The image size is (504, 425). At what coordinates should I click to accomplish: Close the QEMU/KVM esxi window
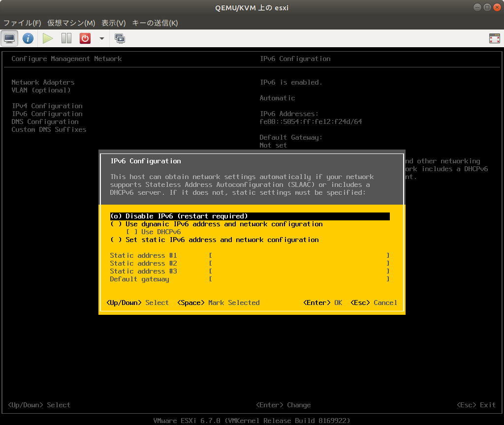[497, 7]
